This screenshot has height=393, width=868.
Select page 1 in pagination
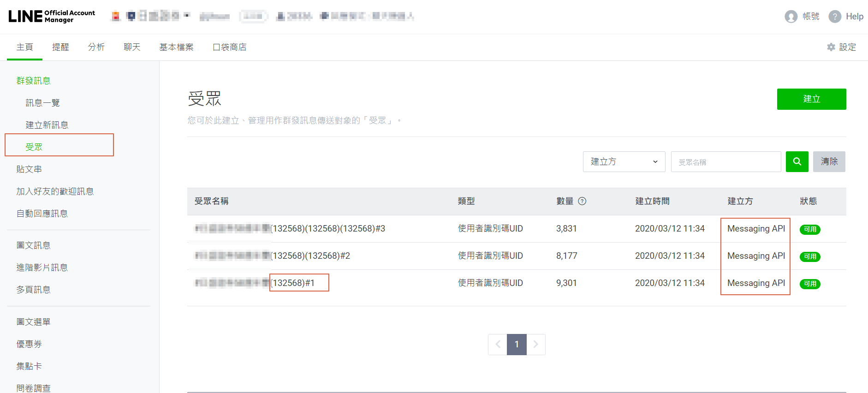pyautogui.click(x=517, y=345)
